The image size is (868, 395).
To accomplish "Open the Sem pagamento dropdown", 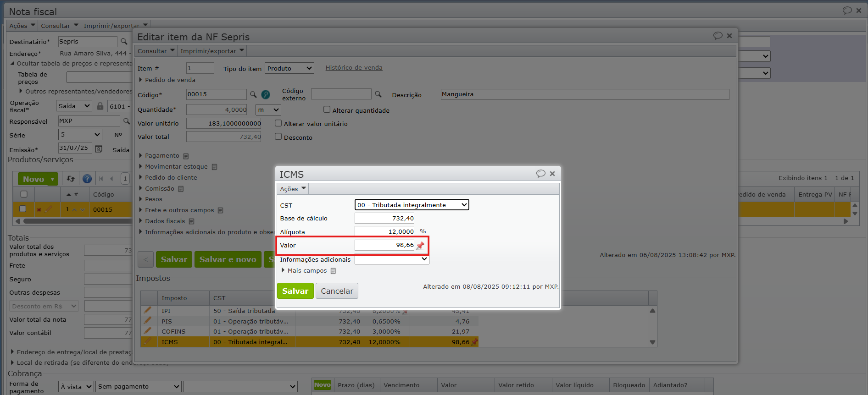I will 139,387.
